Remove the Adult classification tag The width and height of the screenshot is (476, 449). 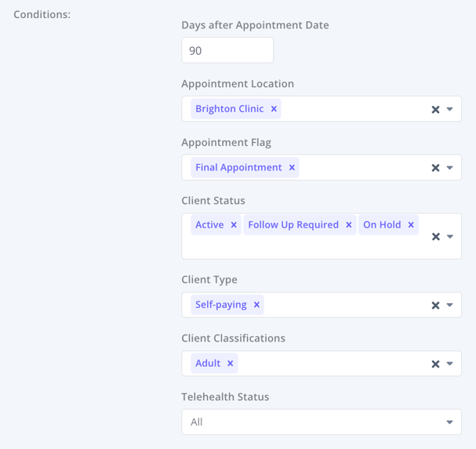pyautogui.click(x=230, y=363)
